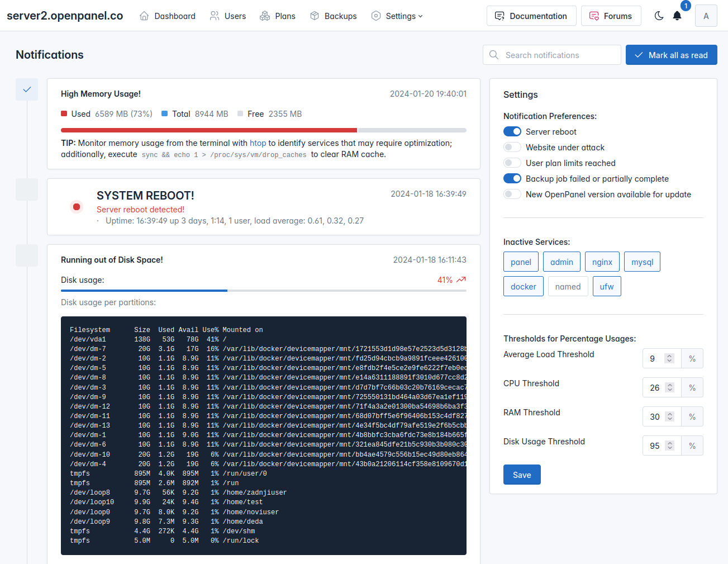
Task: Focus the Search notifications field
Action: click(x=552, y=55)
